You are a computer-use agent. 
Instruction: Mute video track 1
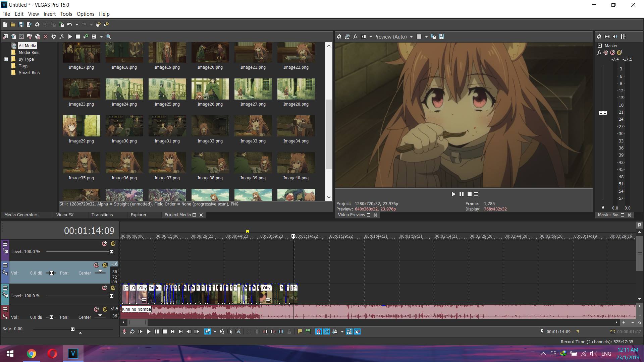click(x=105, y=244)
